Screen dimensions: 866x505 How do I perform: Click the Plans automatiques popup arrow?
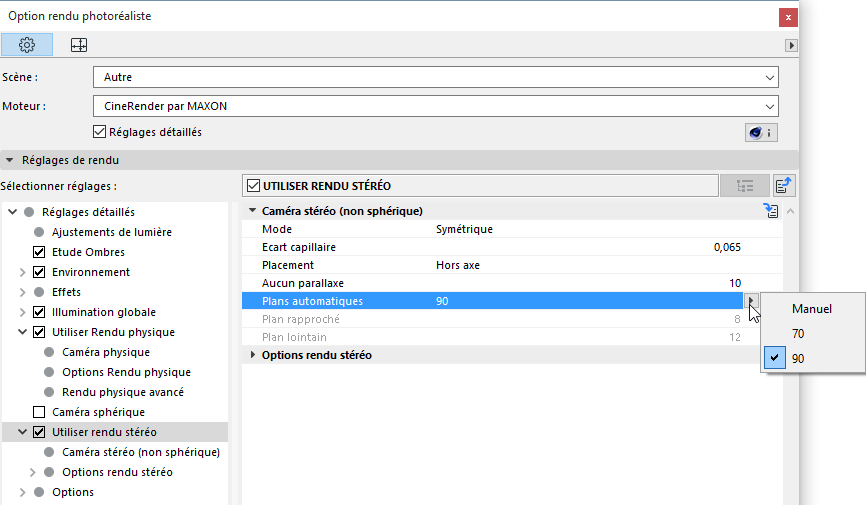(751, 301)
